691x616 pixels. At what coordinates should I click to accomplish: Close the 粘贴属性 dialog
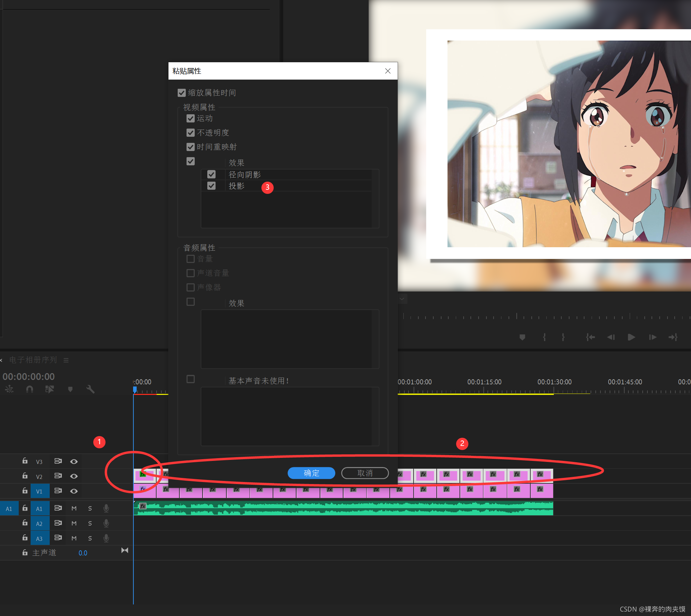click(x=388, y=71)
